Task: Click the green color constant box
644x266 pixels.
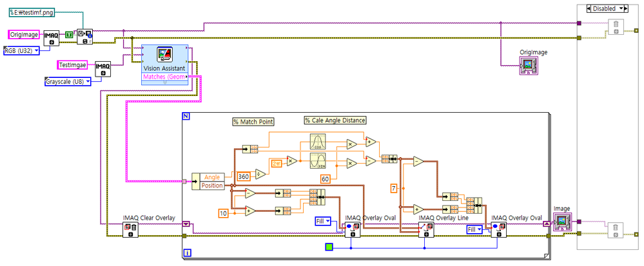Action: [x=330, y=246]
